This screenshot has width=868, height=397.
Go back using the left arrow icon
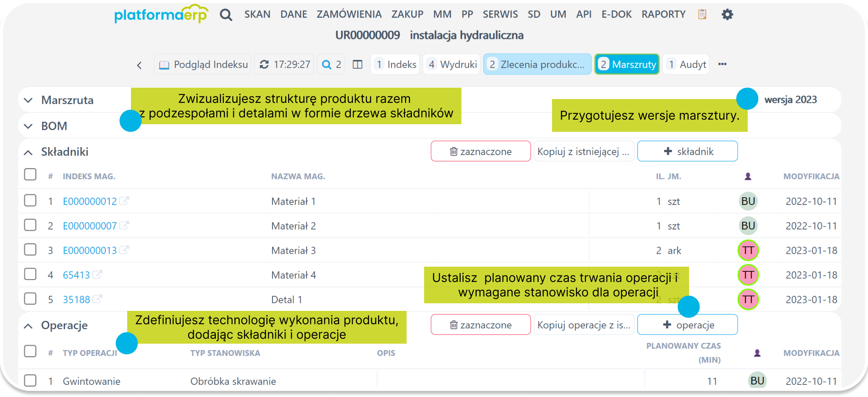139,65
